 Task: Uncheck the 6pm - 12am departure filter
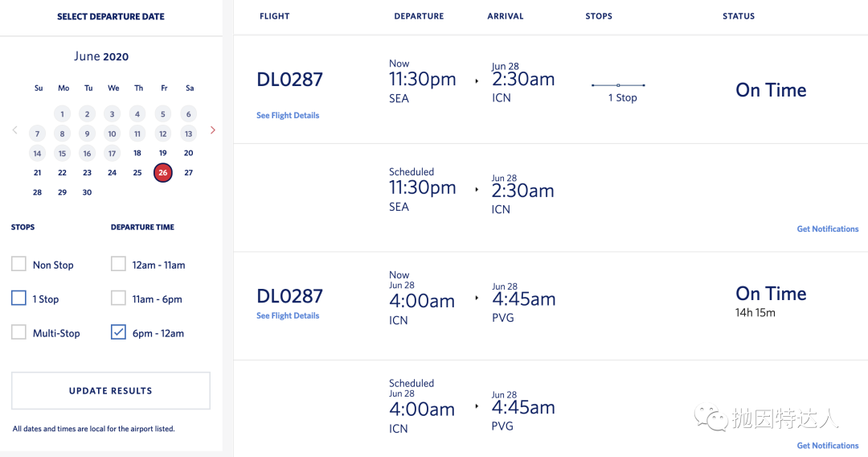[x=118, y=332]
